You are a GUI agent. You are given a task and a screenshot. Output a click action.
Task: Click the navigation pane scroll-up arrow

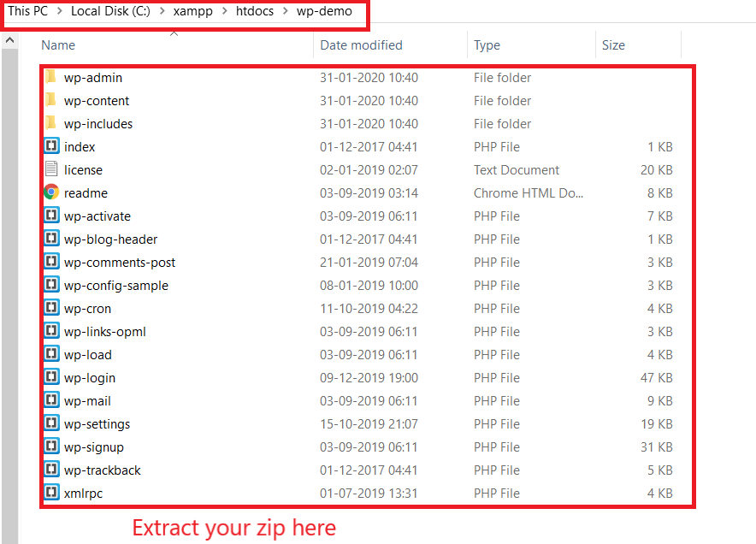click(9, 41)
